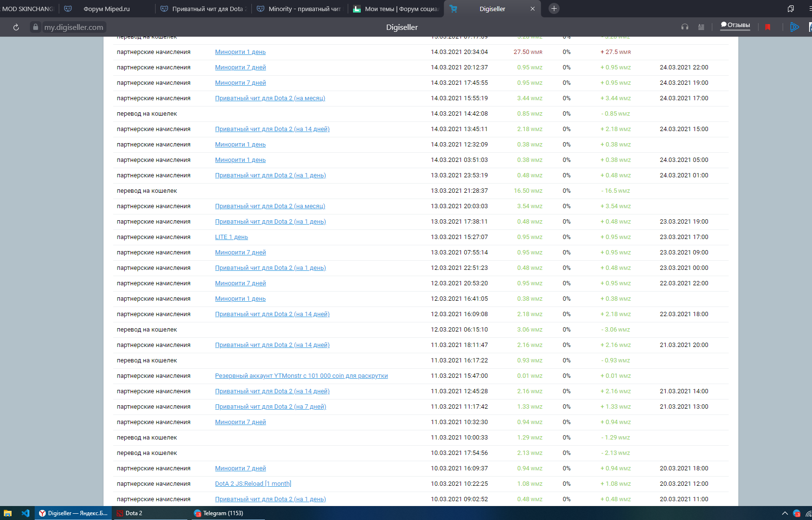Click the date 13.03.2021 21:28:37
Image resolution: width=812 pixels, height=520 pixels.
click(459, 191)
